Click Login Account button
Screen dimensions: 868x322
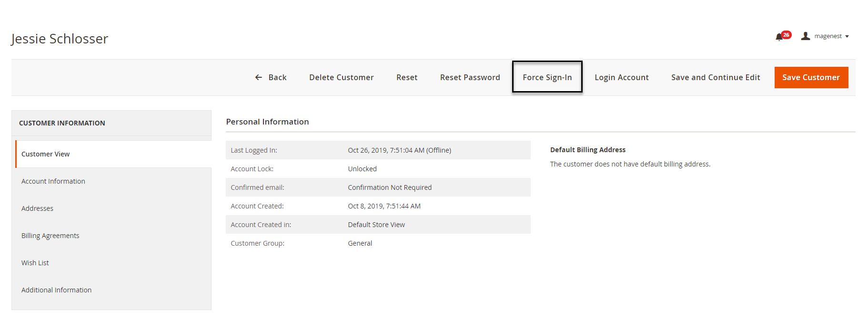tap(622, 77)
